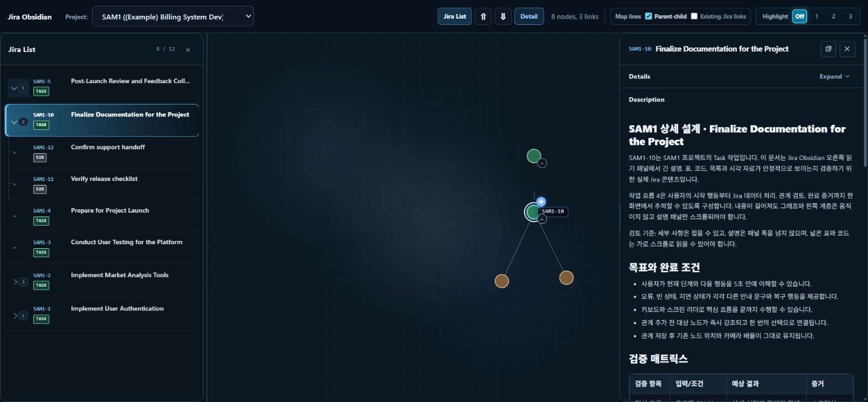Click the downward double arrow button
The width and height of the screenshot is (868, 402).
[x=503, y=16]
